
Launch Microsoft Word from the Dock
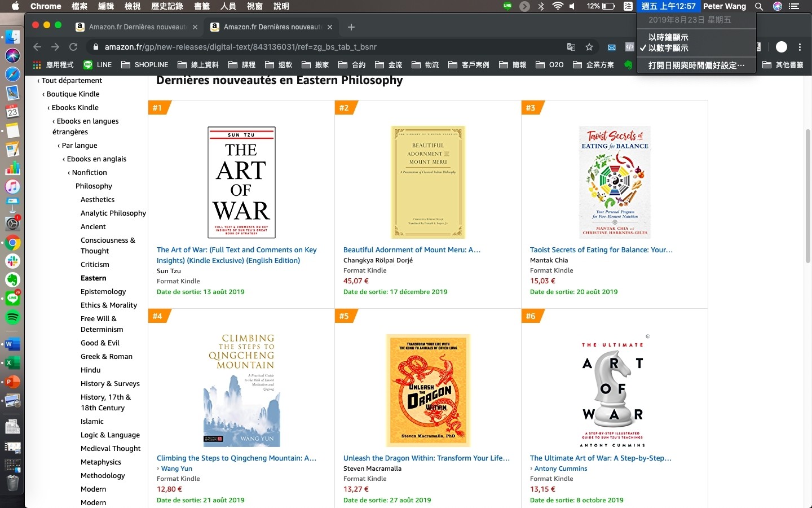(x=12, y=344)
